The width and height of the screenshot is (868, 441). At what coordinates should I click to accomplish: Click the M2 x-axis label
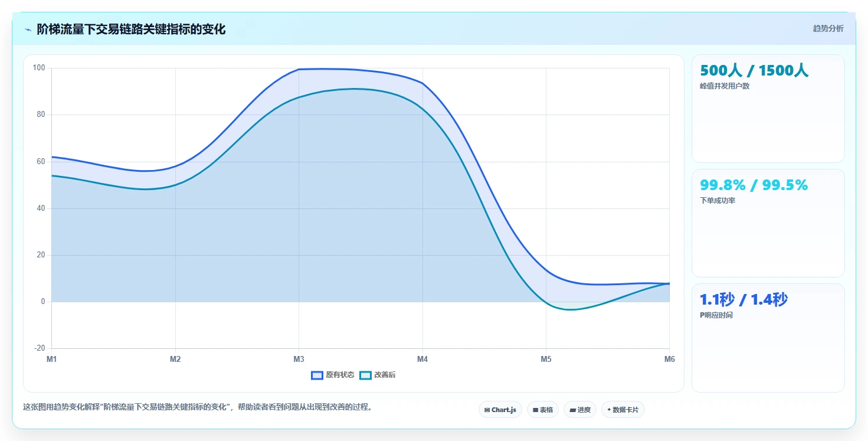(175, 359)
